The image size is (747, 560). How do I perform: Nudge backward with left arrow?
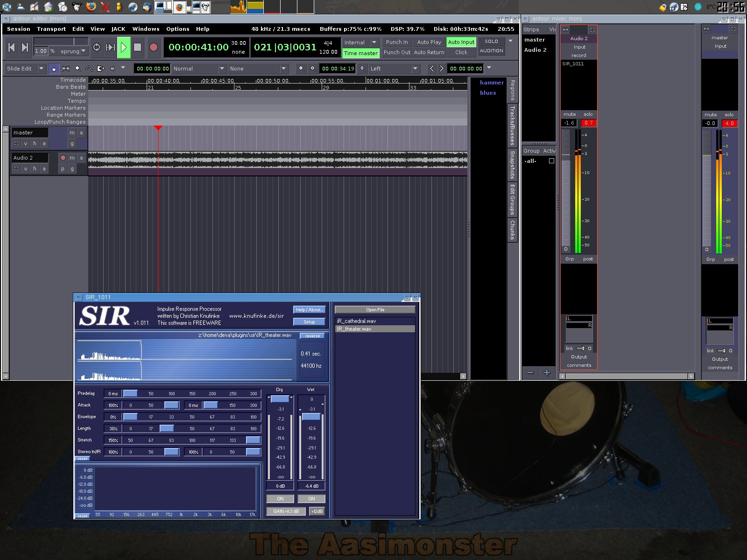(x=432, y=69)
